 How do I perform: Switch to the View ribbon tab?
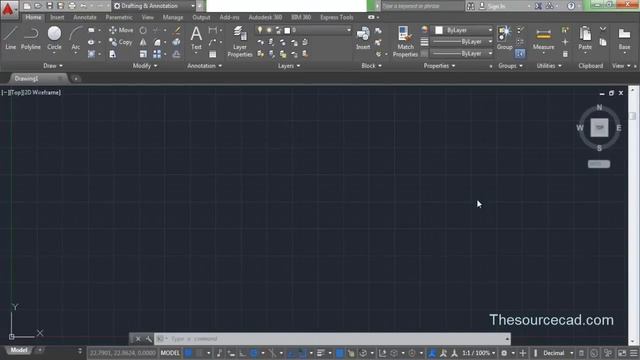(x=147, y=17)
